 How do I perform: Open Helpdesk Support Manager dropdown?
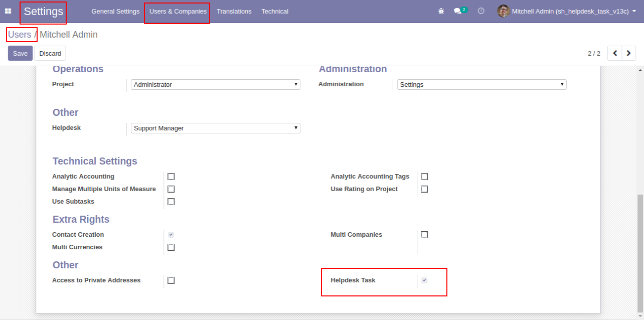tap(216, 128)
